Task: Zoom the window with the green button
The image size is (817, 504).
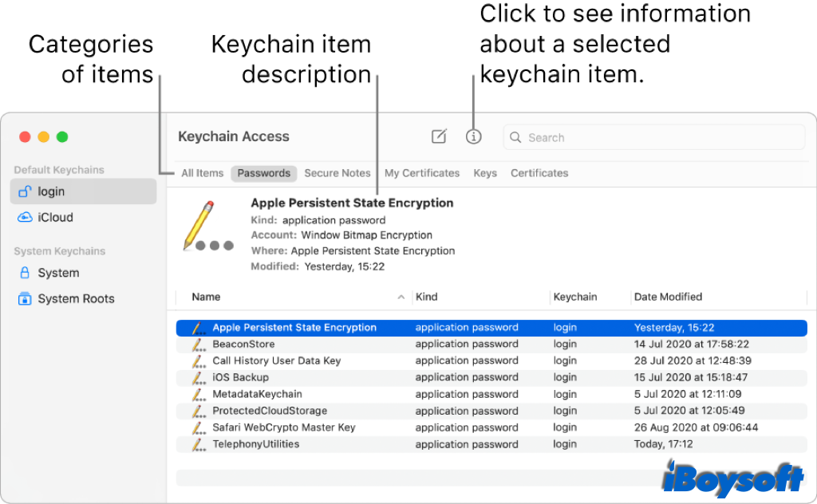Action: click(62, 137)
